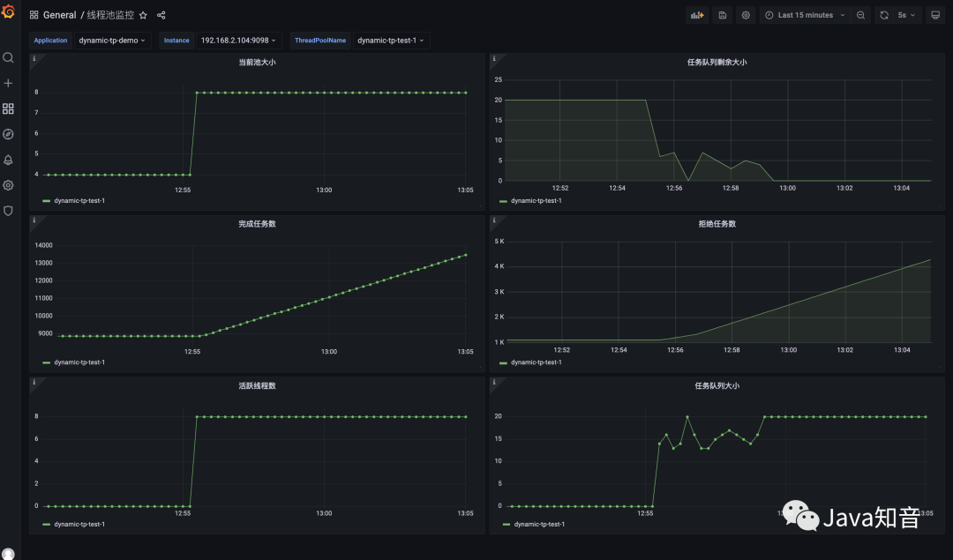Open Server Admin shield icon
Viewport: 953px width, 560px height.
tap(8, 211)
